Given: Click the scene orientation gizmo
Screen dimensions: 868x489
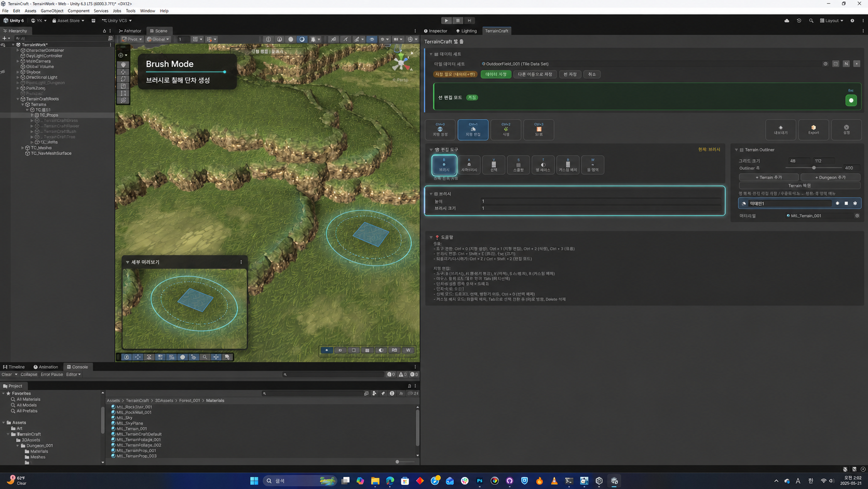Looking at the screenshot, I should pyautogui.click(x=400, y=63).
